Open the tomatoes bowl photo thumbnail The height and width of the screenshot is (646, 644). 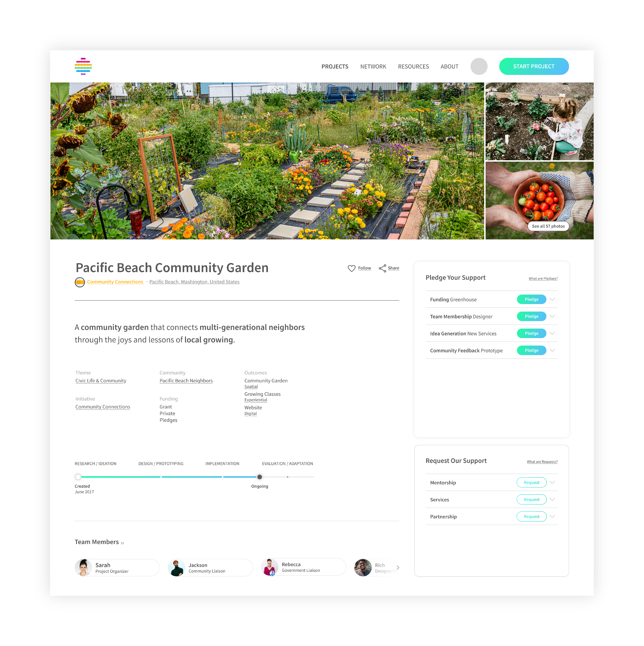[x=539, y=200]
